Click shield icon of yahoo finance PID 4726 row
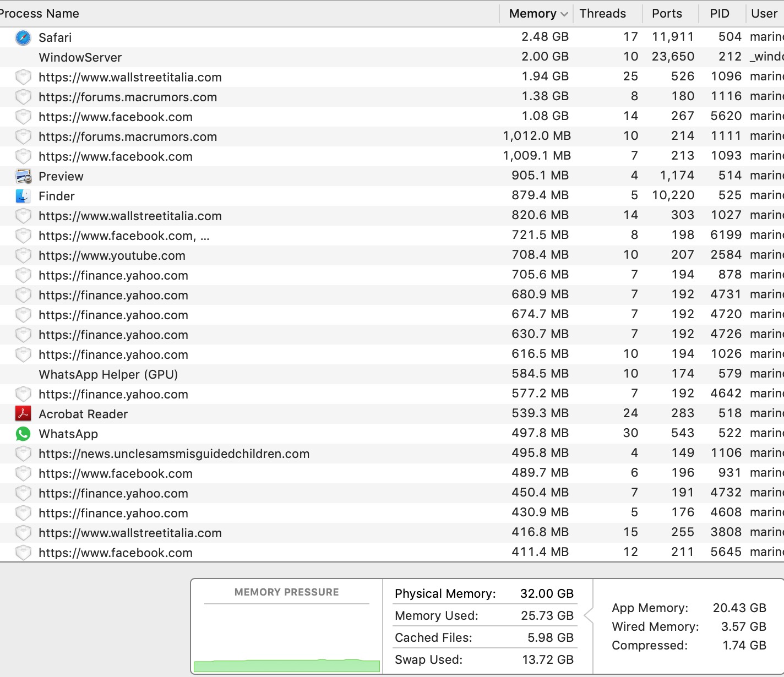This screenshot has height=677, width=784. coord(23,335)
